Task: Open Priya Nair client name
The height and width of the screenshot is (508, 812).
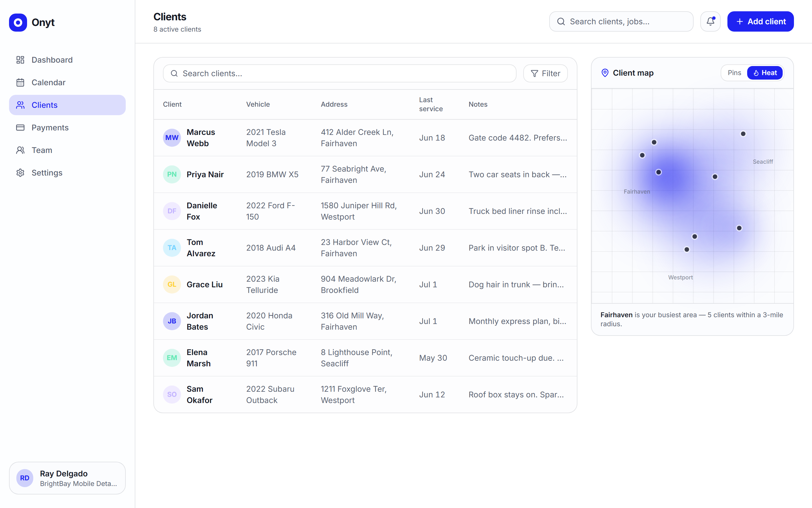Action: [x=205, y=174]
